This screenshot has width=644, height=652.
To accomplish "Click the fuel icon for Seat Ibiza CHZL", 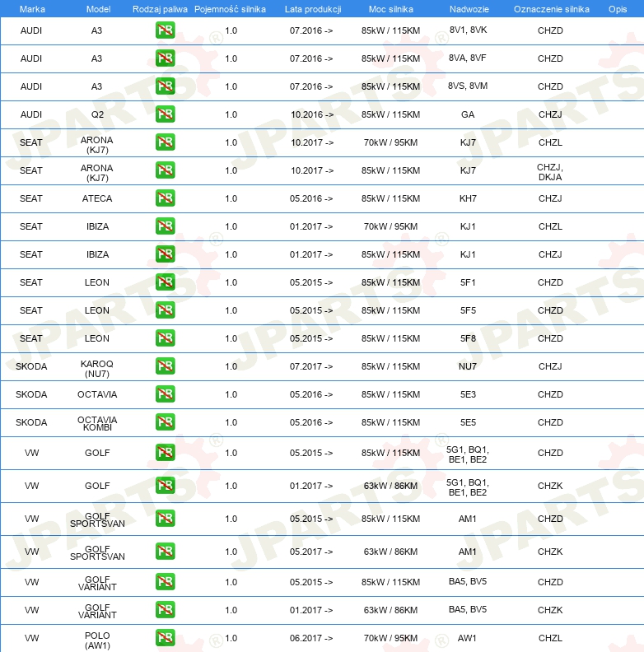I will [166, 226].
